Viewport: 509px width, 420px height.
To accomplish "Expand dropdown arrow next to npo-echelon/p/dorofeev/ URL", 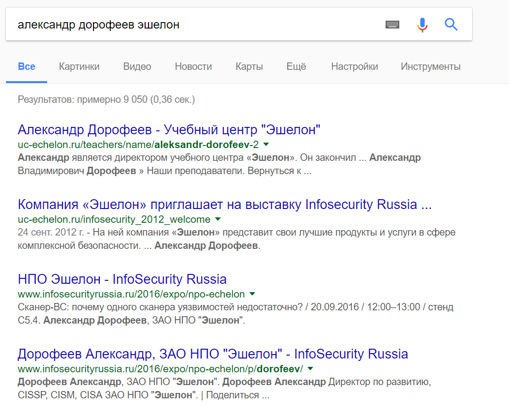I will tap(310, 369).
